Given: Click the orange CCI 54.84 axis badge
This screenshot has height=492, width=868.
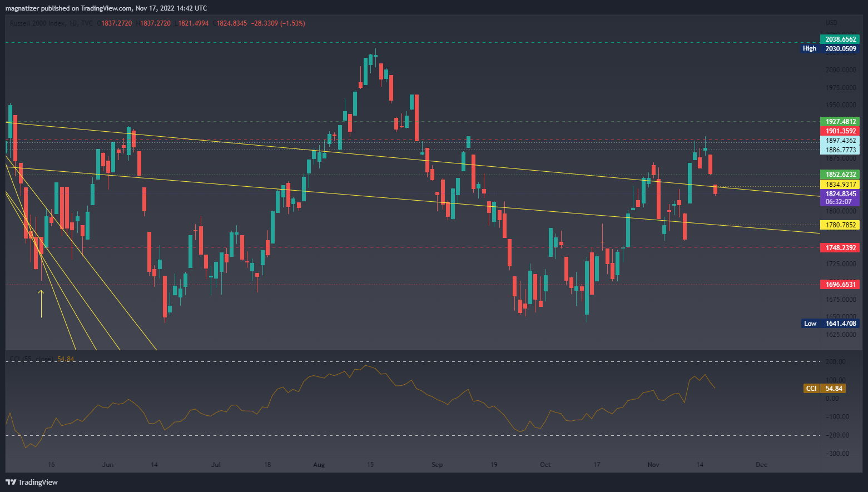Looking at the screenshot, I should pyautogui.click(x=825, y=389).
